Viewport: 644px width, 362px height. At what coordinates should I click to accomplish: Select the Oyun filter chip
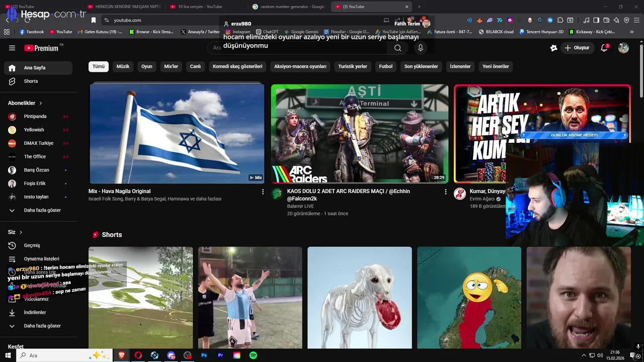147,66
